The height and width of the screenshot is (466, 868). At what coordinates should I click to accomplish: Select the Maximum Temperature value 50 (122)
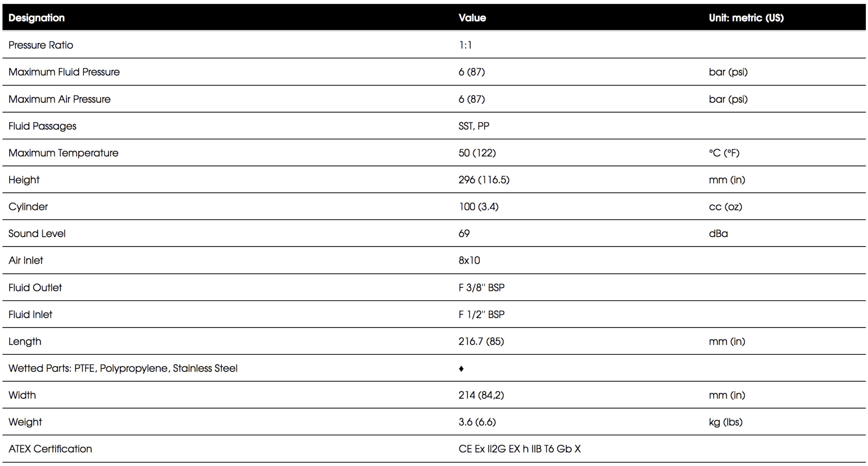[x=477, y=153]
